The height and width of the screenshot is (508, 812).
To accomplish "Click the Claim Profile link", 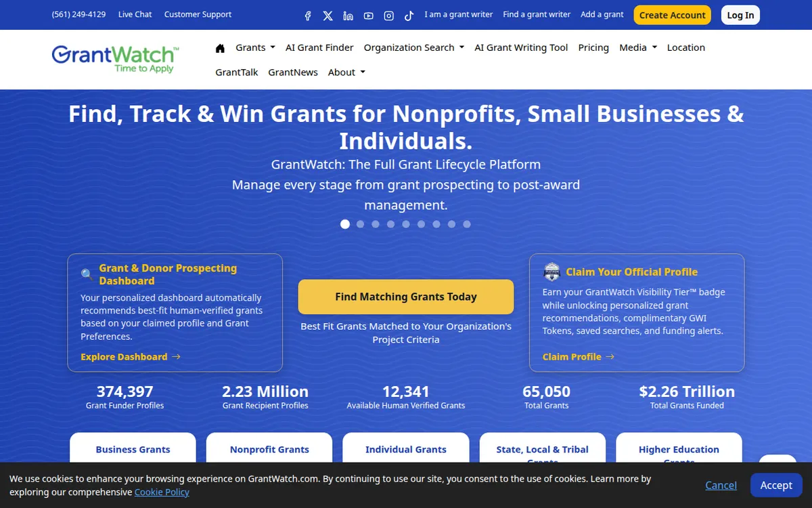I will (x=579, y=356).
